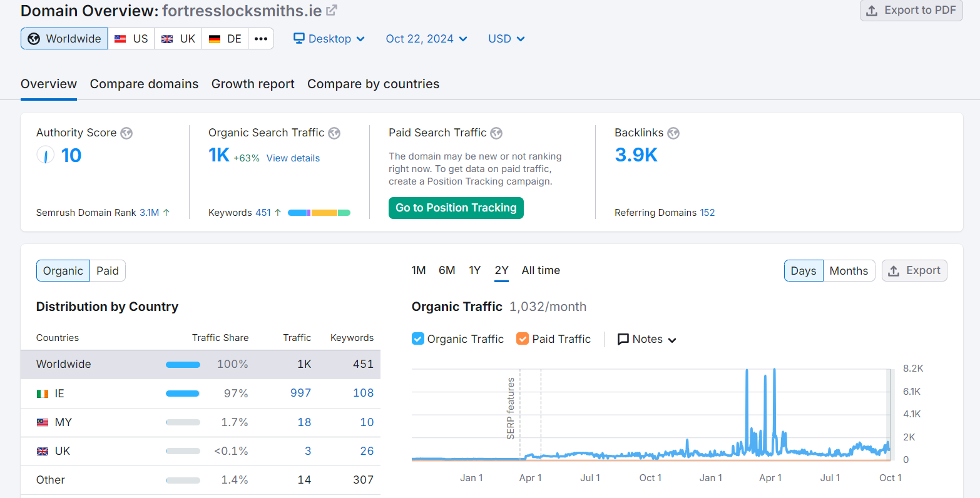This screenshot has width=980, height=498.
Task: Set chart granularity to Days
Action: click(x=804, y=271)
